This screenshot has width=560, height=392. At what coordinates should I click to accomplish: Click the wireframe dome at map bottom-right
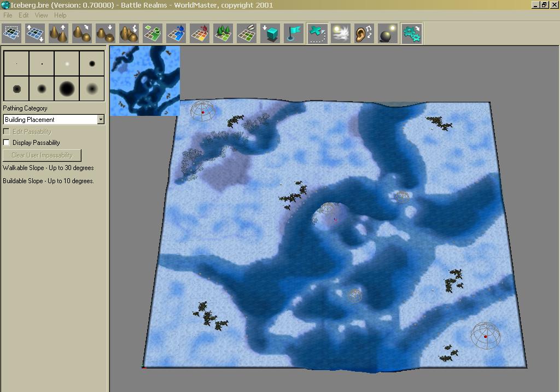point(486,336)
